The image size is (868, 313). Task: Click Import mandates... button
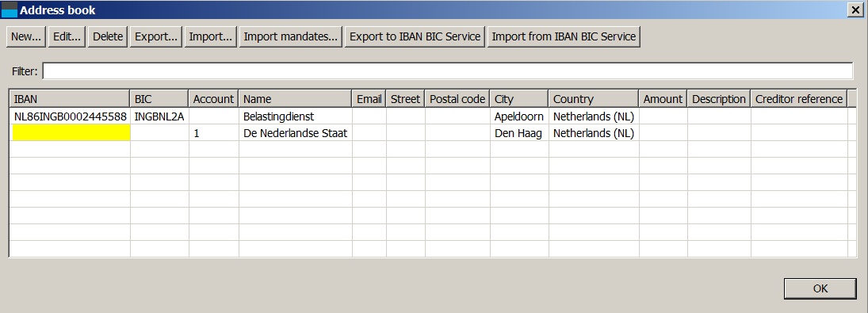(x=291, y=36)
